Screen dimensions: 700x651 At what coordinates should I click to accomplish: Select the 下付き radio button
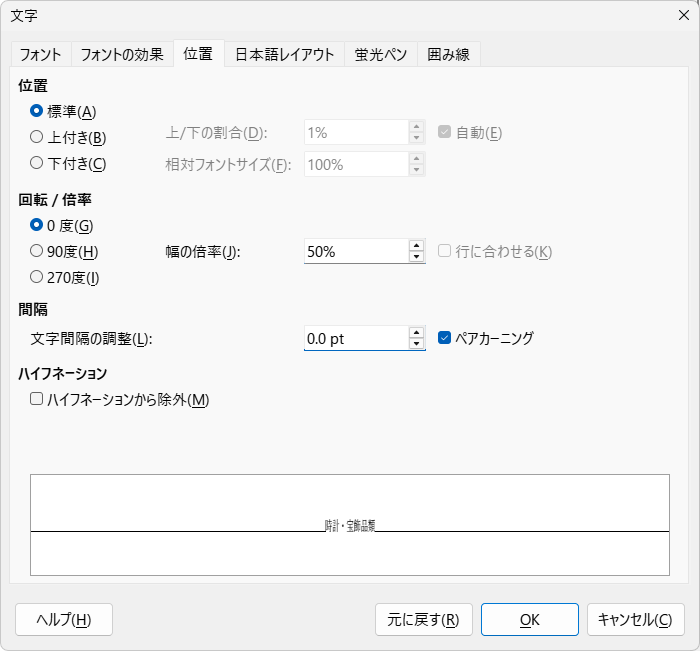(37, 163)
